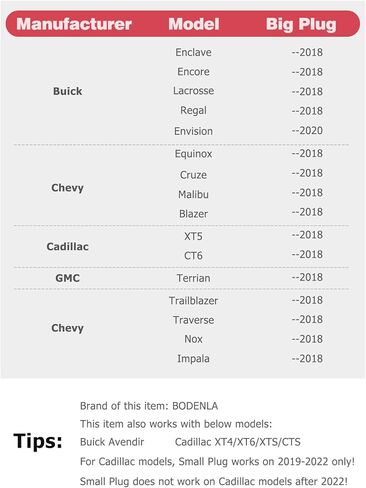Click the Buick Avendir text
This screenshot has width=366, height=488.
click(112, 442)
